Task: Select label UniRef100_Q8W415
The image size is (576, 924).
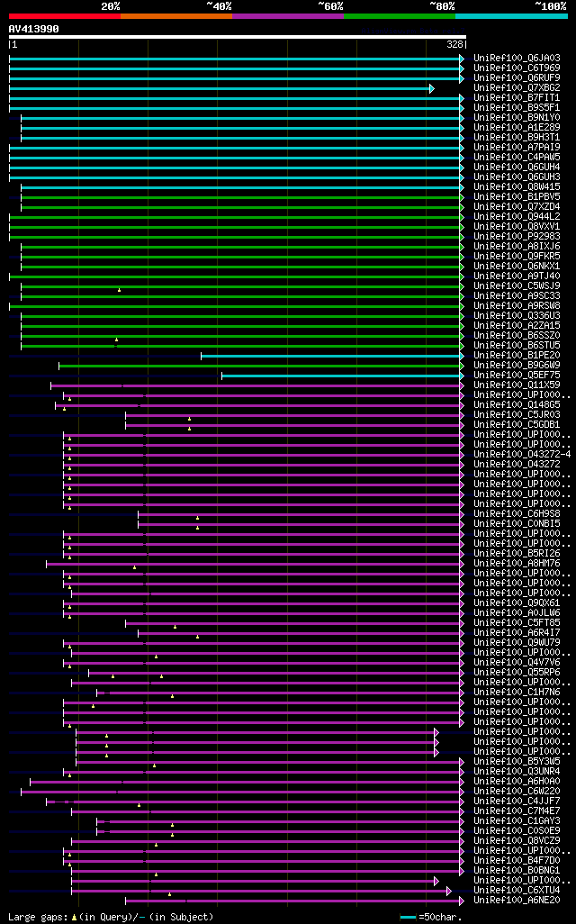Action: 517,186
